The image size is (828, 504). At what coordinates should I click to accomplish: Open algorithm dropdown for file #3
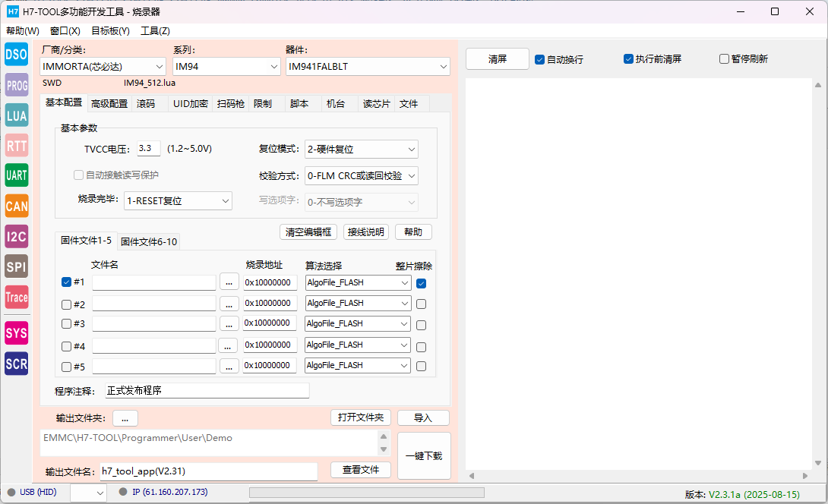358,323
